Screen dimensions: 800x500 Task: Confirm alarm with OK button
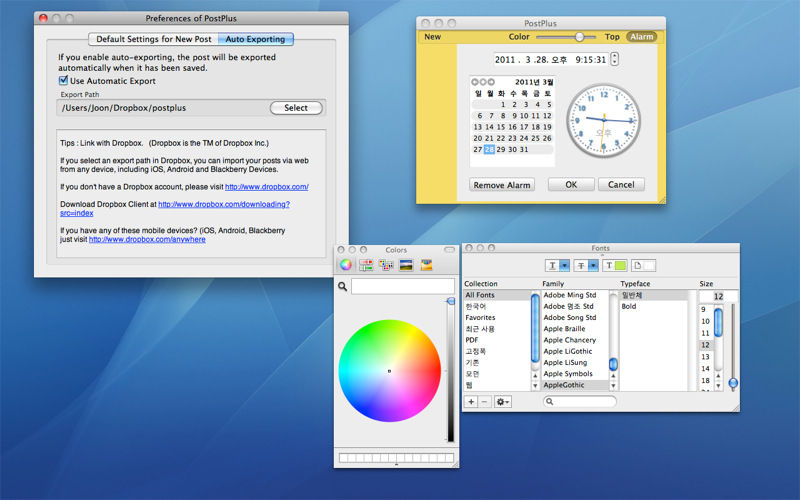point(571,185)
